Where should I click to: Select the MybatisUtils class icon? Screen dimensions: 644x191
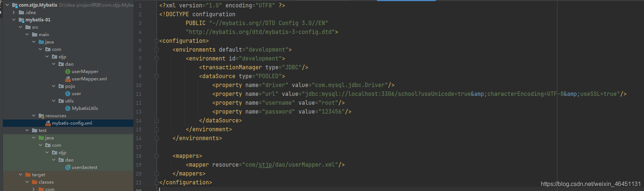coord(68,108)
